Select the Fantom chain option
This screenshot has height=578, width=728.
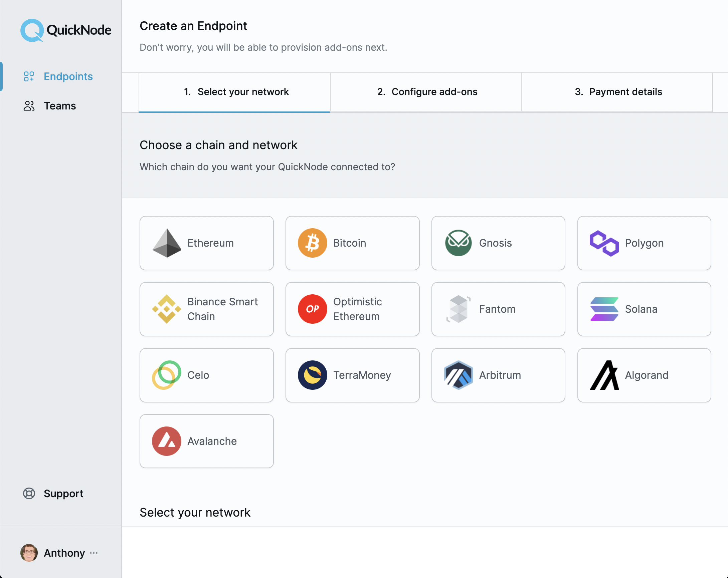498,309
